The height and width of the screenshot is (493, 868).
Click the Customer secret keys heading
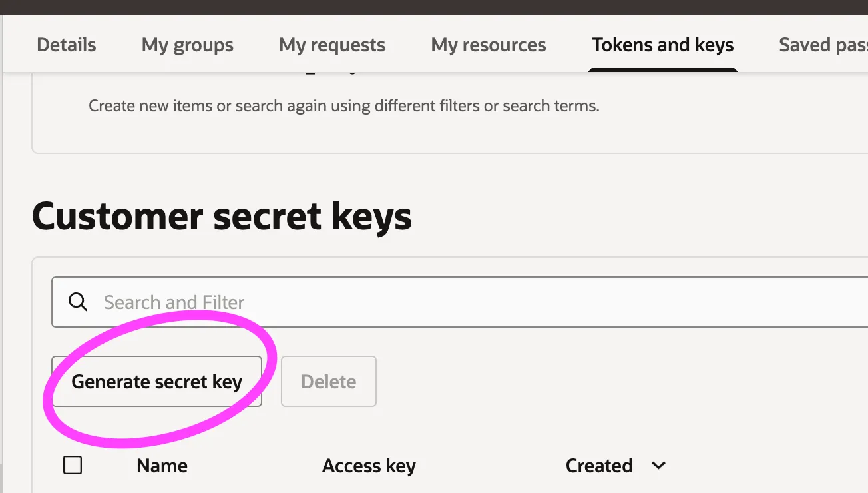pyautogui.click(x=222, y=216)
